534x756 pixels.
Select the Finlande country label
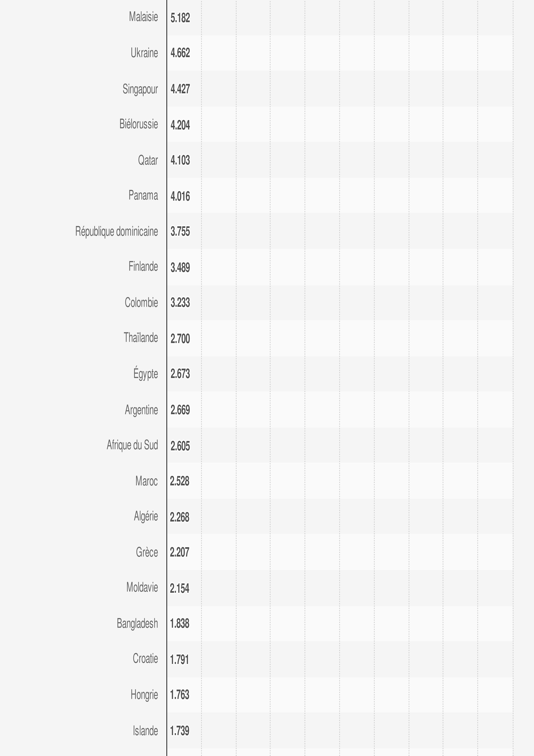pyautogui.click(x=143, y=267)
